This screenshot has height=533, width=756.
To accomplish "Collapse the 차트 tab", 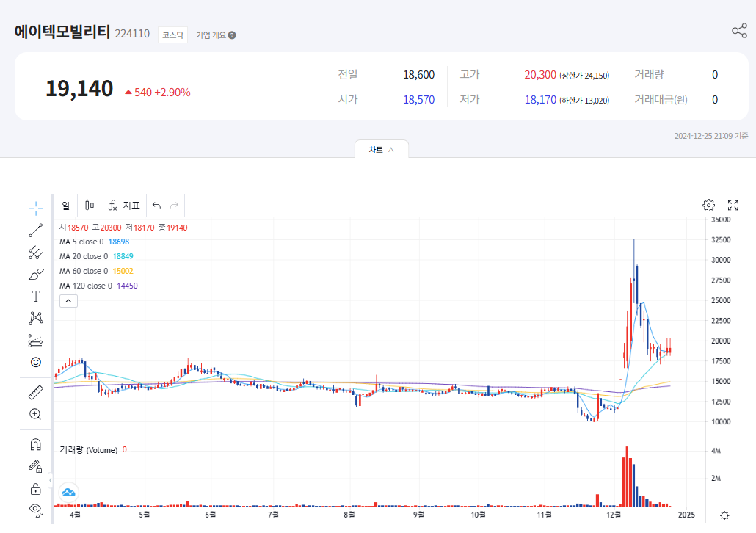I will pos(382,150).
